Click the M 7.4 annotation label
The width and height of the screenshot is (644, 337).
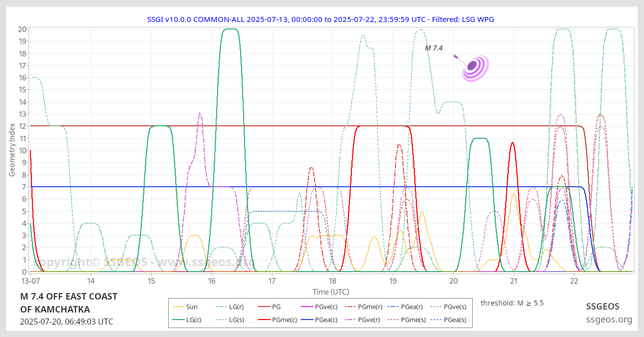tap(433, 48)
